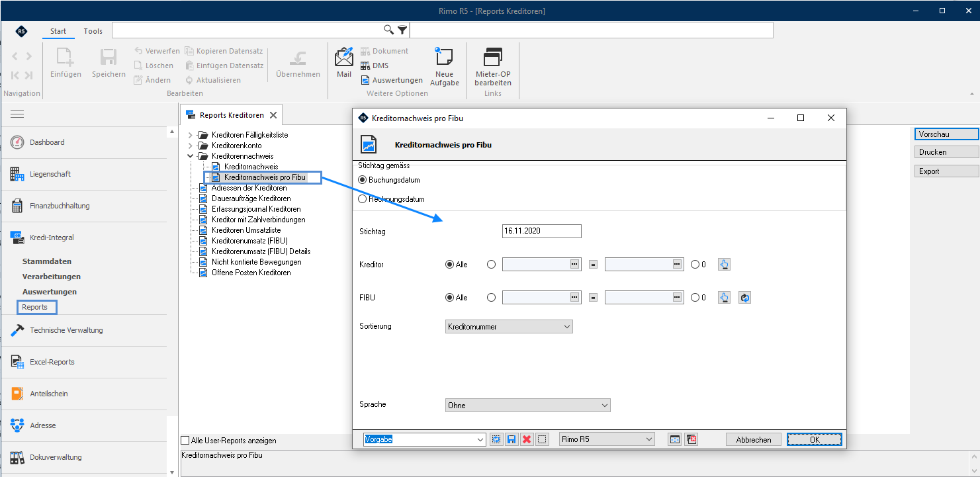Close the Reports Kreditoren tab
980x477 pixels.
pos(273,115)
